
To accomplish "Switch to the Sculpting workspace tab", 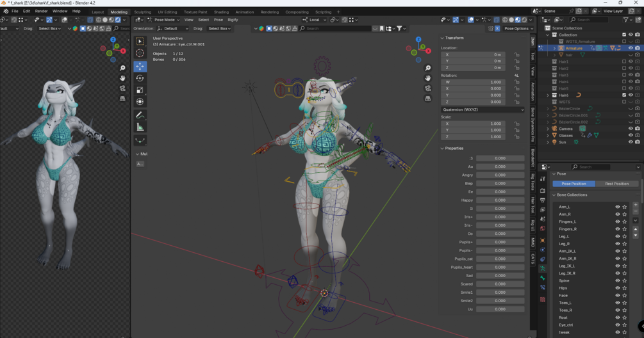I will coord(142,12).
